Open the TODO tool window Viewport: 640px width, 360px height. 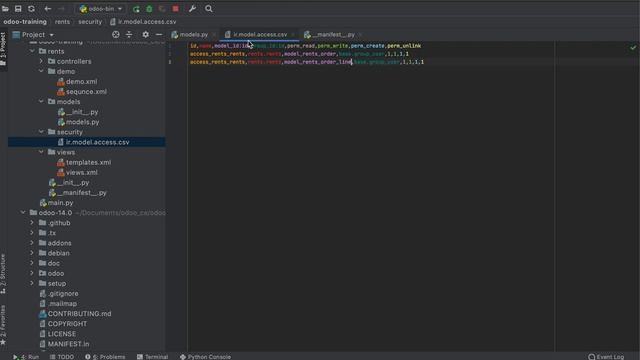click(x=62, y=357)
